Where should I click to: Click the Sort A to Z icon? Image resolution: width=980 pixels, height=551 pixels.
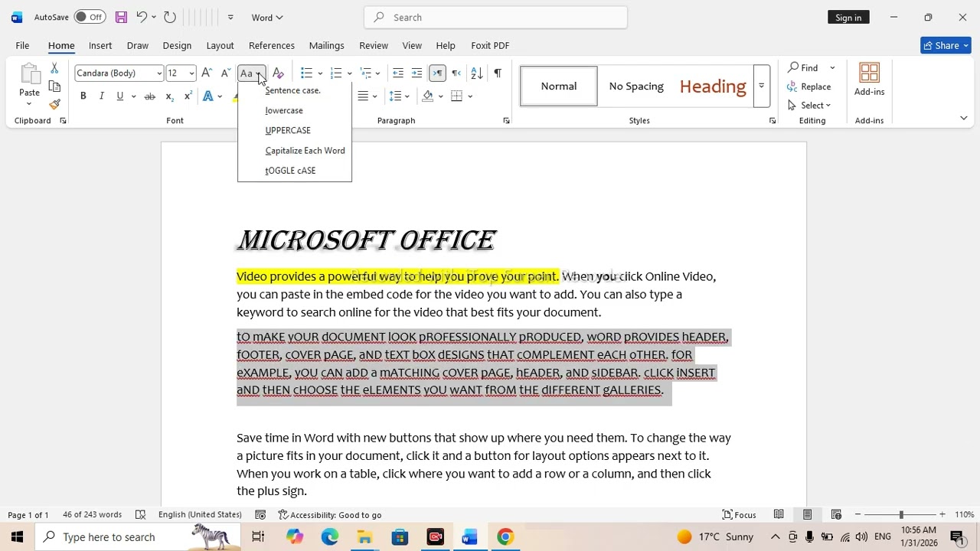point(476,73)
